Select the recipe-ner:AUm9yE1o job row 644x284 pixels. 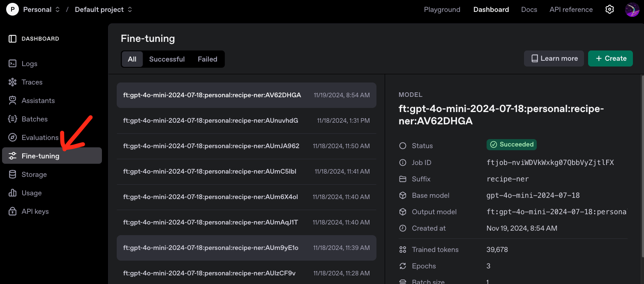tap(247, 248)
